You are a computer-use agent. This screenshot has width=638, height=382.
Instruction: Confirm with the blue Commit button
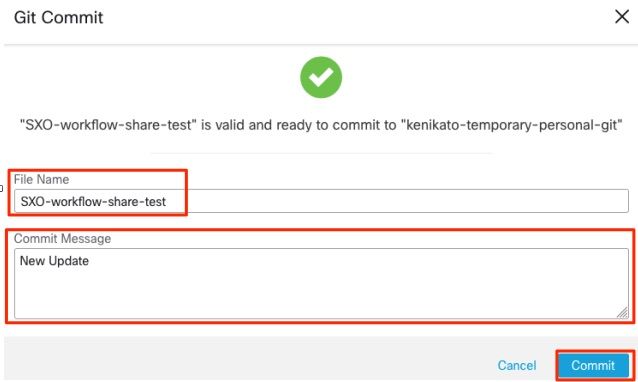(x=593, y=365)
